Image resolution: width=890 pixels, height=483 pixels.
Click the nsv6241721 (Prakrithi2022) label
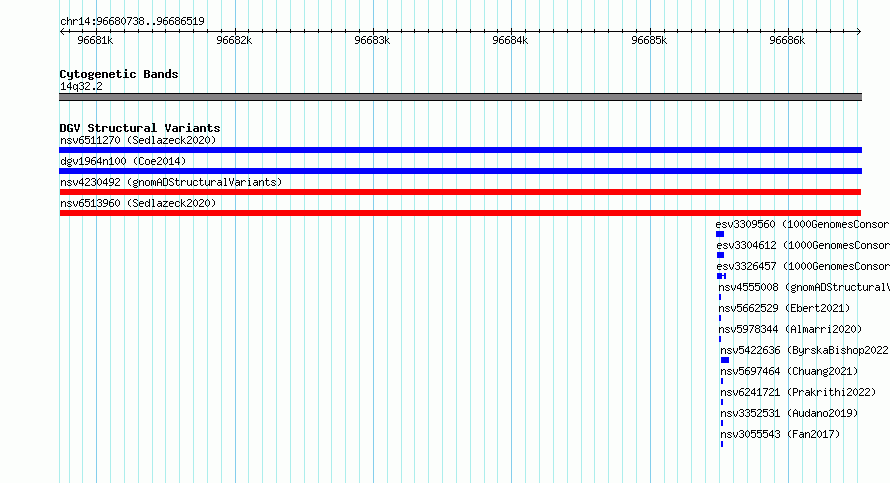pos(798,392)
